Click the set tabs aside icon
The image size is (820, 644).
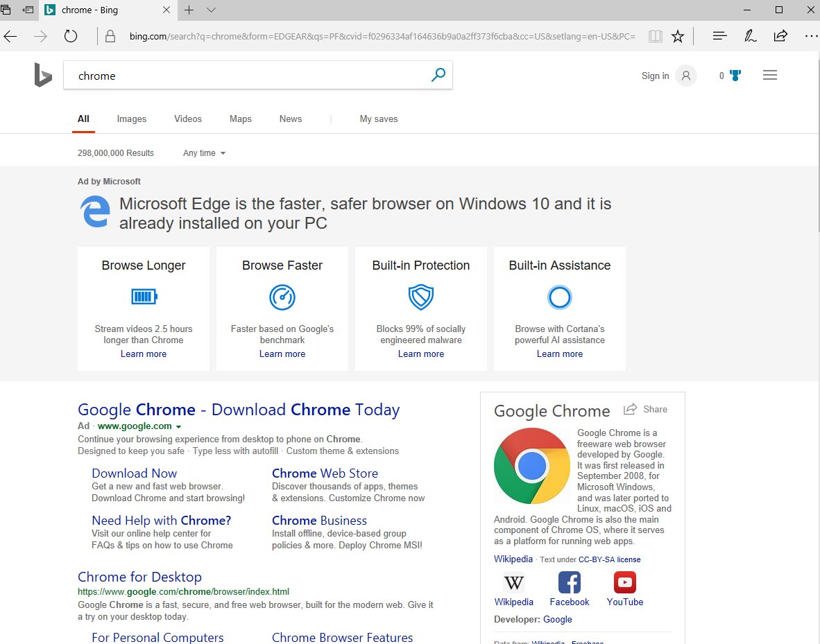(28, 10)
